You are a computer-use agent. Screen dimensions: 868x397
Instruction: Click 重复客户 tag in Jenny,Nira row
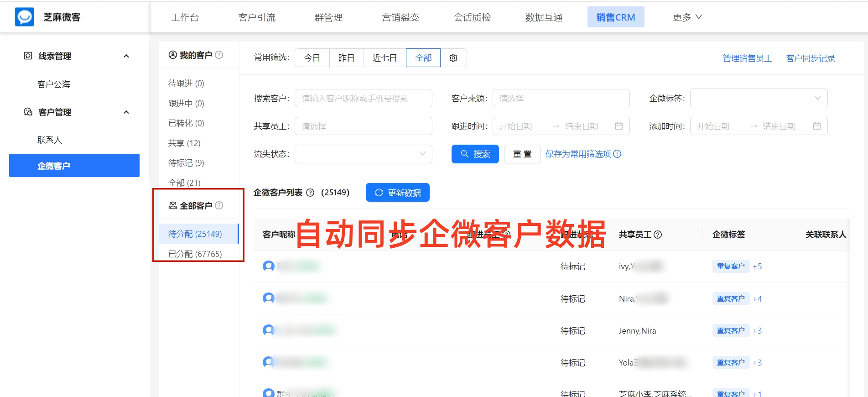click(x=731, y=330)
